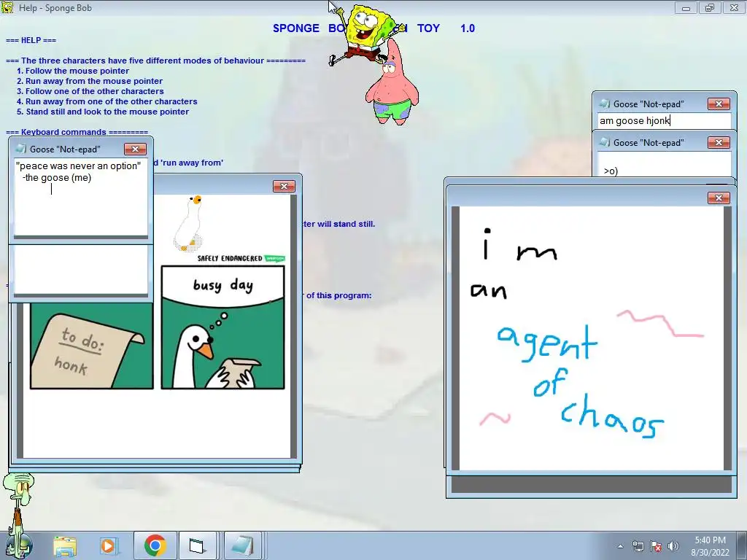747x560 pixels.
Task: Close the 'agent of chaos' drawing window
Action: tap(719, 198)
